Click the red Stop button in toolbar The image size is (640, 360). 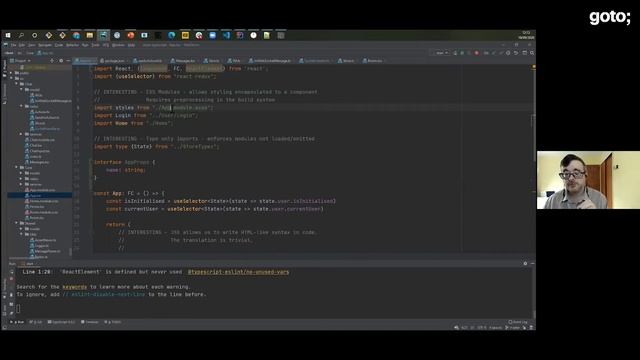pos(476,53)
